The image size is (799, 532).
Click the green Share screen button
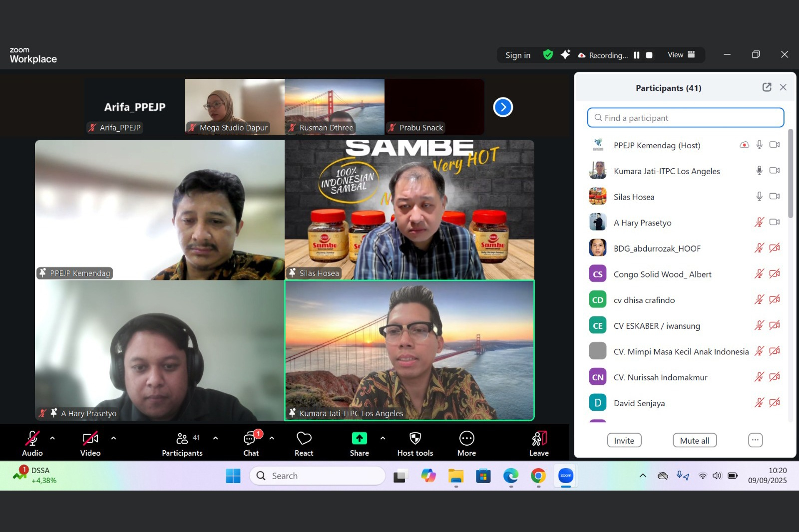(360, 443)
